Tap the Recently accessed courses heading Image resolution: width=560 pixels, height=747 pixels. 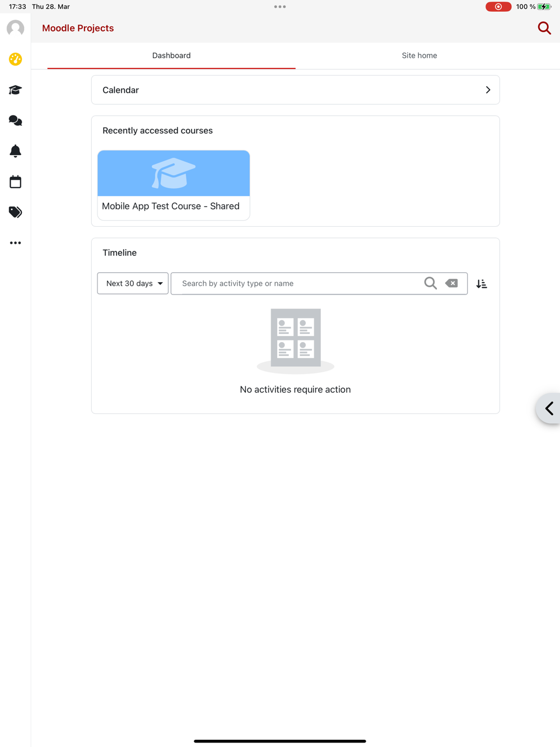157,130
